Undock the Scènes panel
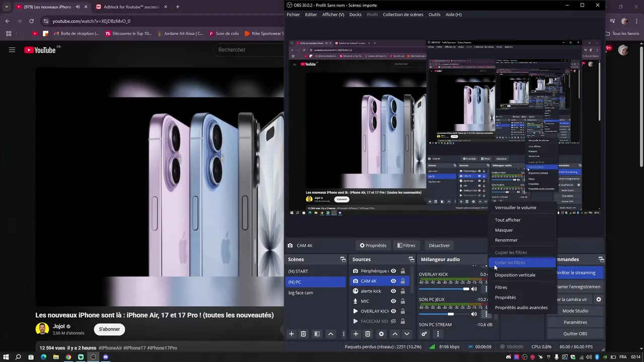The height and width of the screenshot is (362, 644). (343, 259)
